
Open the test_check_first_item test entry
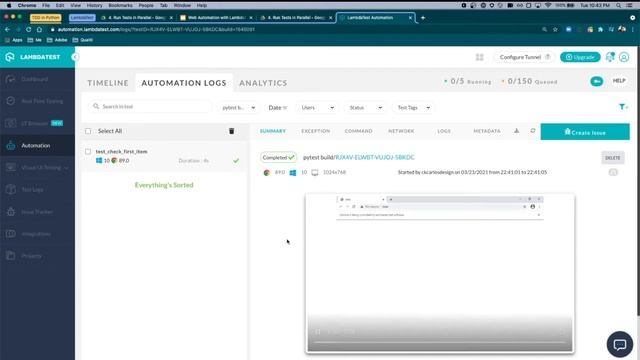coord(164,156)
